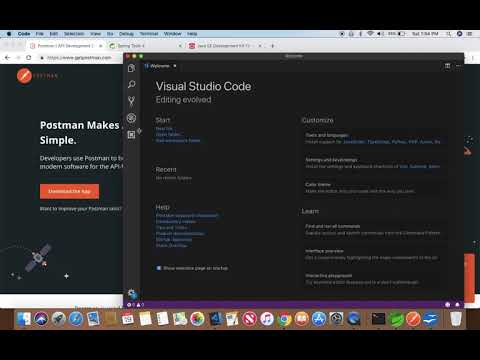Image resolution: width=480 pixels, height=360 pixels.
Task: Open the Extensions view in VS Code activity bar
Action: coord(131,135)
